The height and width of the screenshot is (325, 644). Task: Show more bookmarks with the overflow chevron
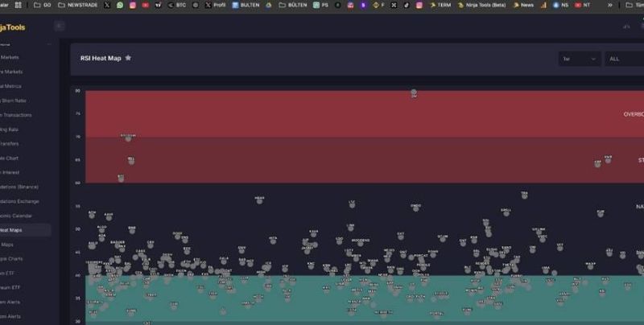click(x=610, y=5)
